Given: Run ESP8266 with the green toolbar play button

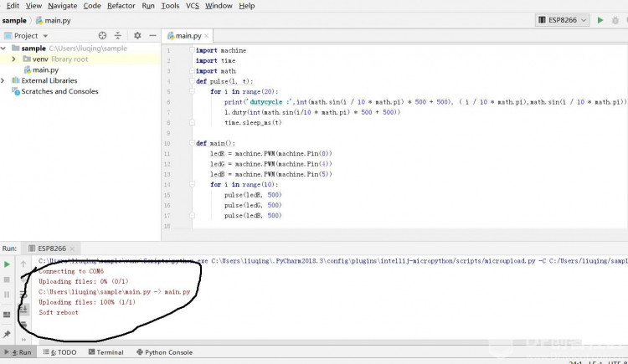Looking at the screenshot, I should coord(600,20).
